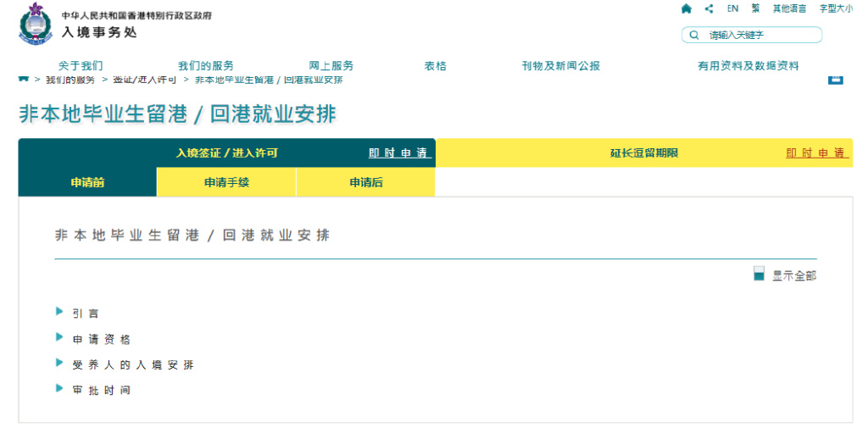
Task: Click 即时申请 link for 延长逗留期限
Action: (816, 153)
